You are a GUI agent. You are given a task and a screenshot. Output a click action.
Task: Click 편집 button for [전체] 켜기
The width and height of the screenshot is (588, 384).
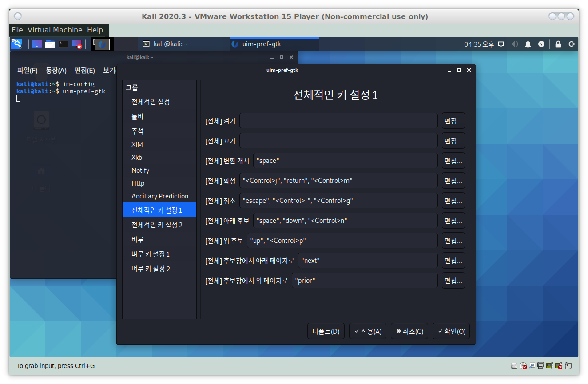click(x=453, y=121)
